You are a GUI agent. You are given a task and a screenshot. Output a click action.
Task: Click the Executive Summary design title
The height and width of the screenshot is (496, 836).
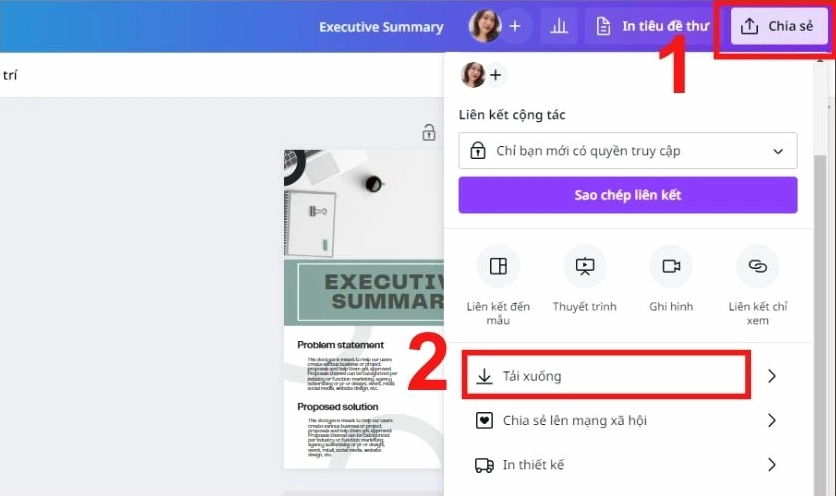click(381, 27)
